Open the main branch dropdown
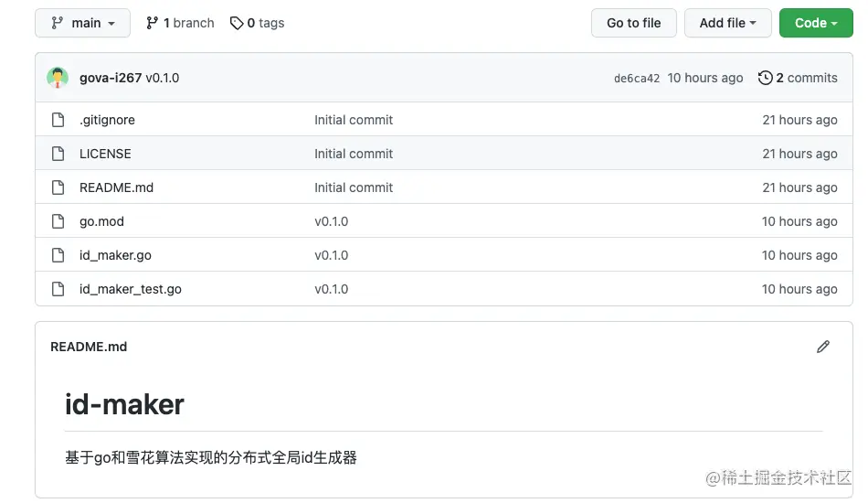The image size is (868, 503). (x=82, y=23)
